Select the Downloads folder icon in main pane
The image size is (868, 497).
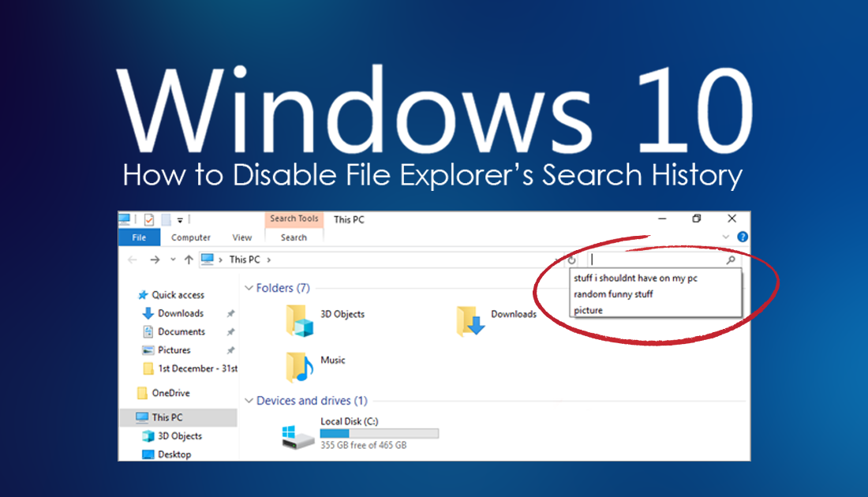pyautogui.click(x=470, y=320)
